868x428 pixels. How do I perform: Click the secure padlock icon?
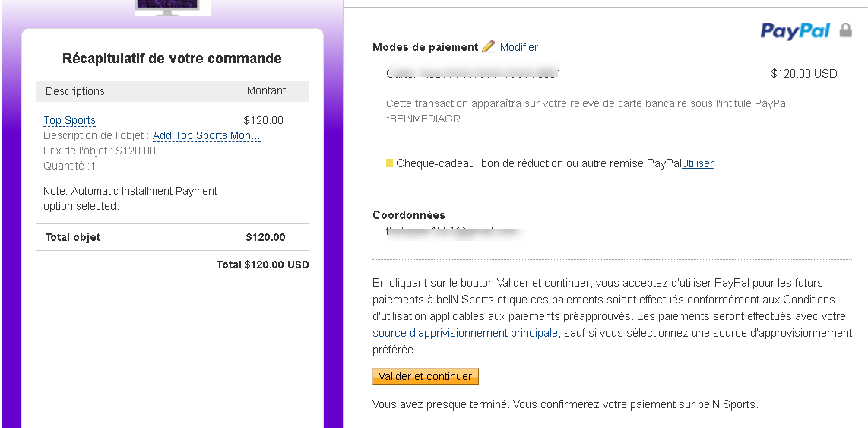pos(845,30)
